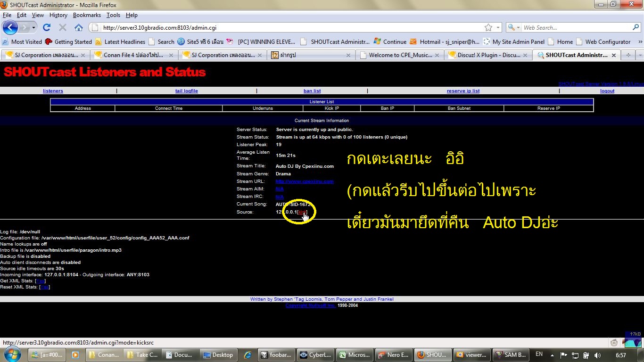The height and width of the screenshot is (362, 644).
Task: Switch to CyberLink taskbar window
Action: [316, 355]
